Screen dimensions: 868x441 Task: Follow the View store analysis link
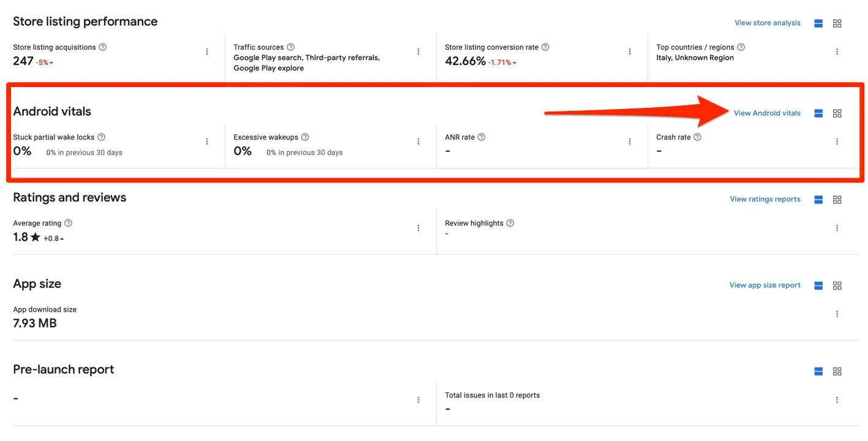(x=768, y=23)
